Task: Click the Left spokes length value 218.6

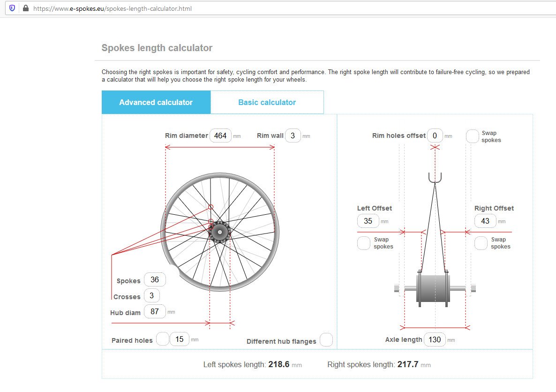Action: [x=279, y=364]
